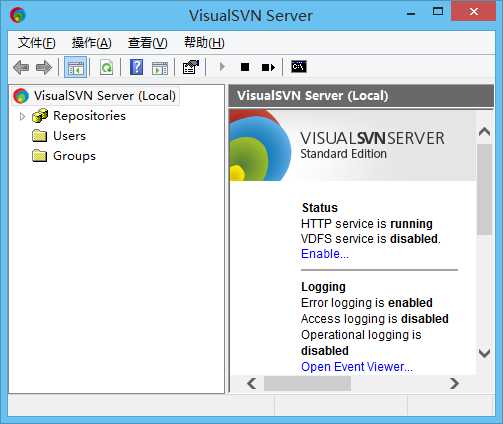Image resolution: width=503 pixels, height=424 pixels.
Task: Toggle the Show/Hide Action Pane icon
Action: (160, 68)
